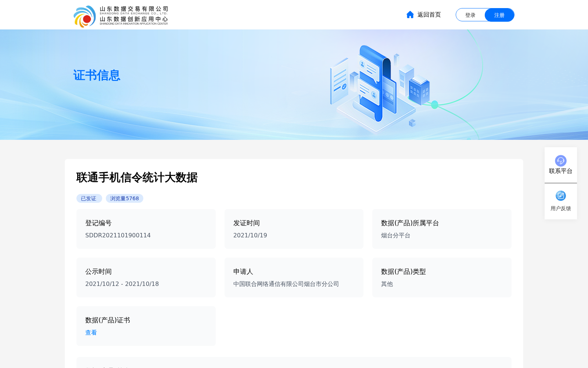Click the Shandong Data Exchange logo
This screenshot has height=368, width=588.
121,16
